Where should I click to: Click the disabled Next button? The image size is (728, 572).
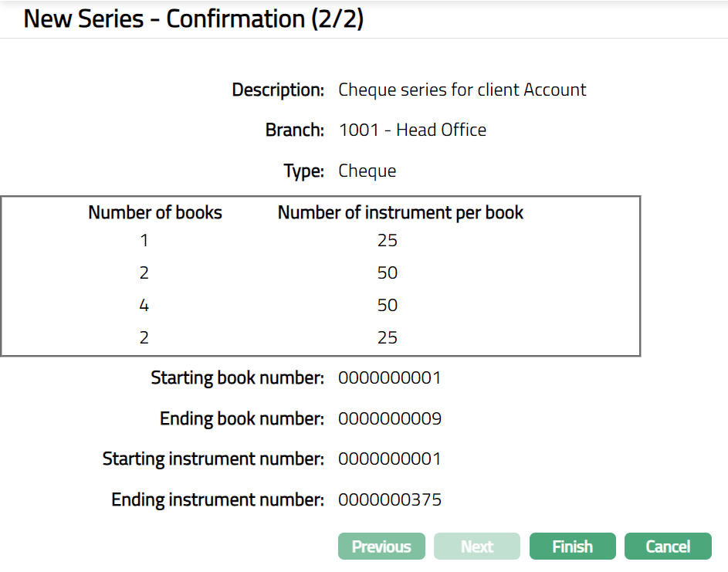click(x=477, y=547)
